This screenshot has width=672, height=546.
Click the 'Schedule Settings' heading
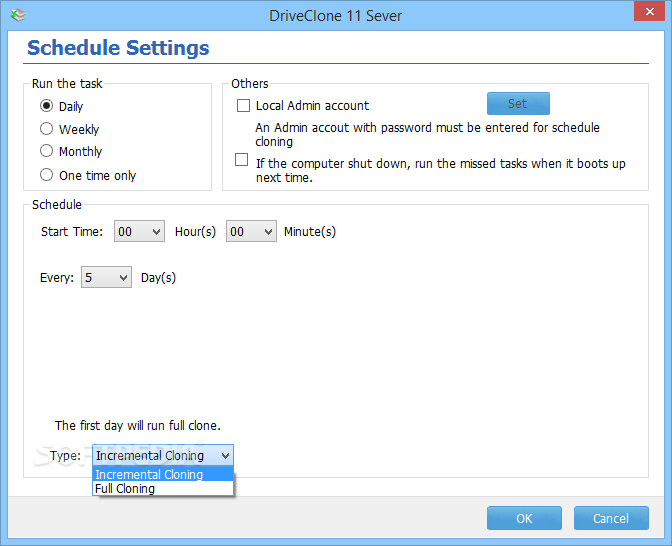(118, 48)
